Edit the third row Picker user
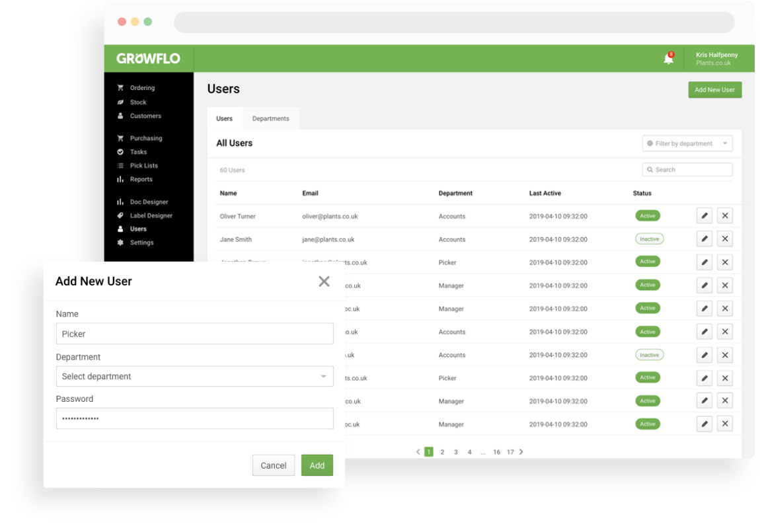 coord(704,262)
